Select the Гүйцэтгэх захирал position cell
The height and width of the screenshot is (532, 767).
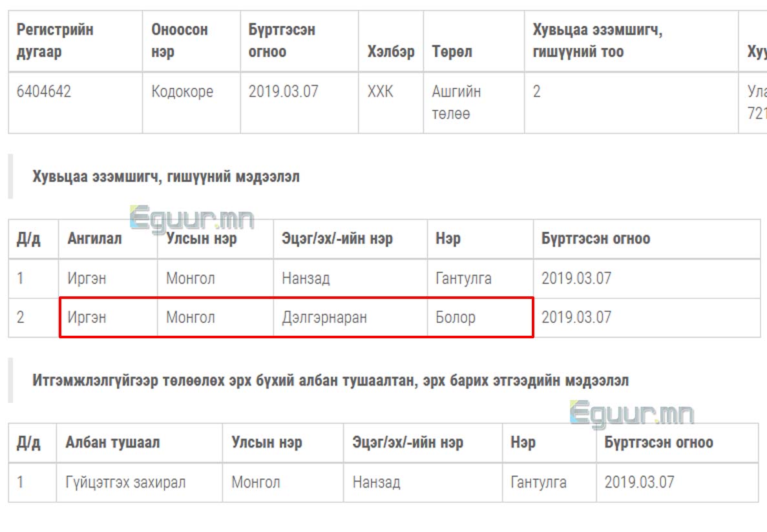click(125, 482)
